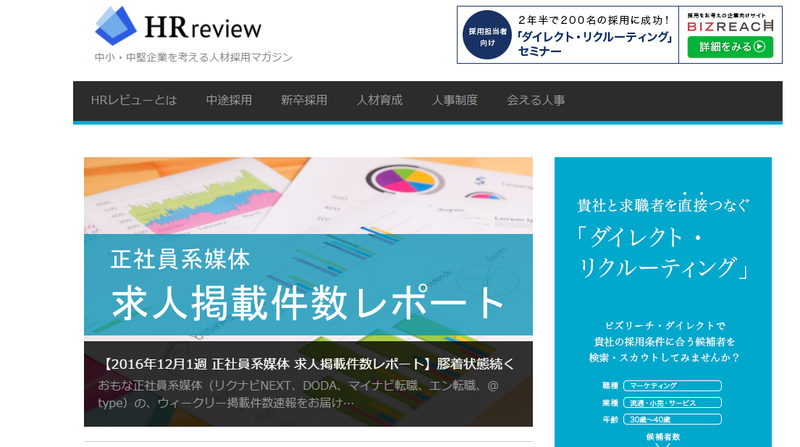Open the 人材育成 section

coord(379,101)
